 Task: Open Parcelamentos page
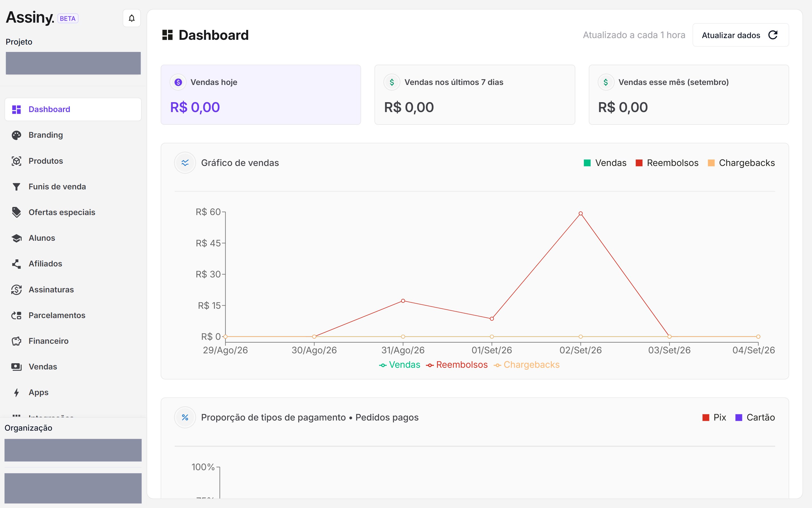[x=73, y=316]
